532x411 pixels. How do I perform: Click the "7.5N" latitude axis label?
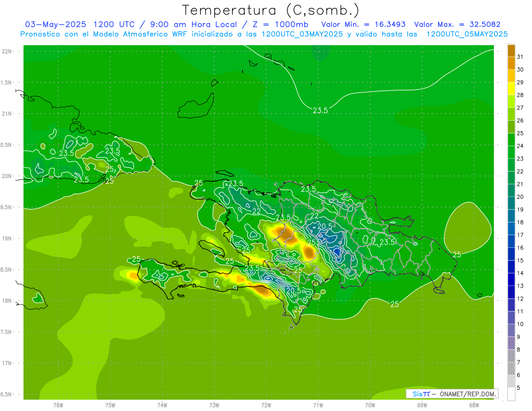(7, 332)
